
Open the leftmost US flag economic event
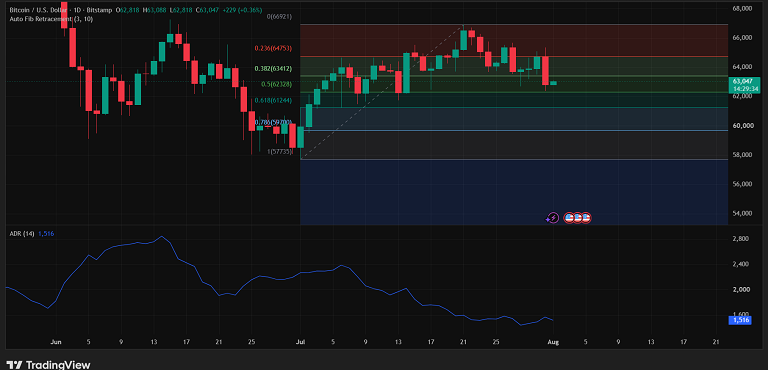569,218
